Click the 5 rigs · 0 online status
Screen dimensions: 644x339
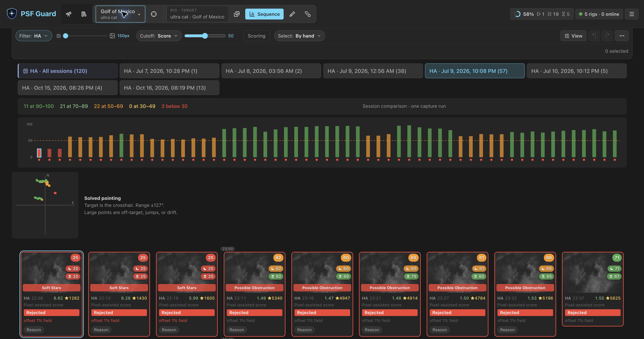tap(599, 14)
